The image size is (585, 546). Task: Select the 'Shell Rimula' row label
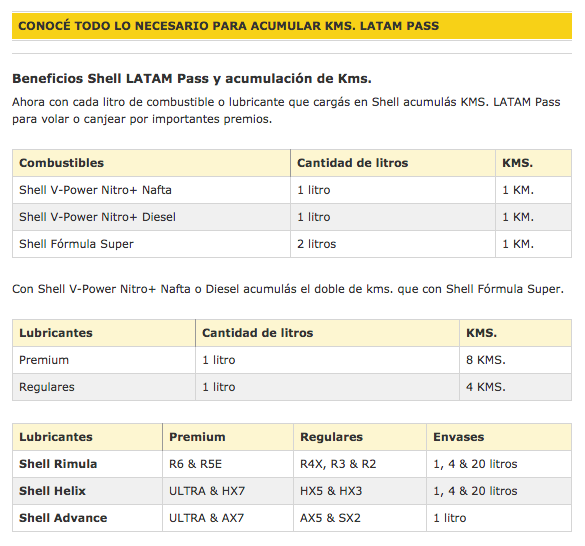click(87, 464)
